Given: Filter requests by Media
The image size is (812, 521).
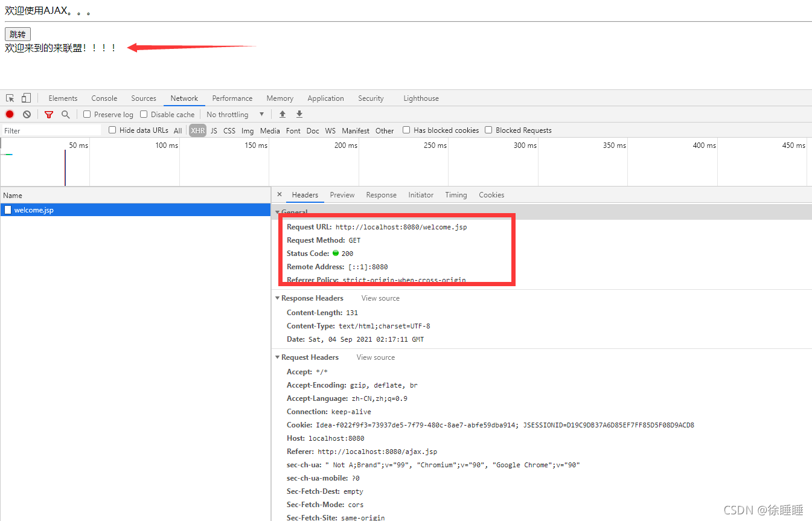Looking at the screenshot, I should coord(270,130).
